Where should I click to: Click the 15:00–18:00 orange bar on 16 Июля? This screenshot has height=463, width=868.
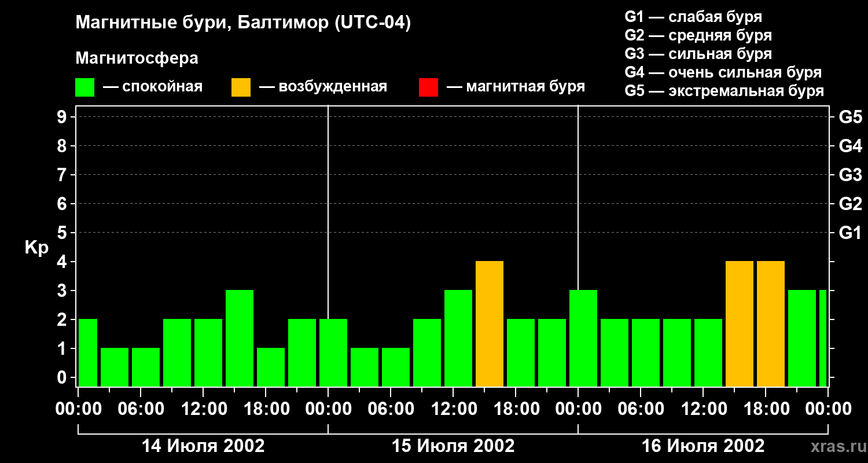(740, 324)
